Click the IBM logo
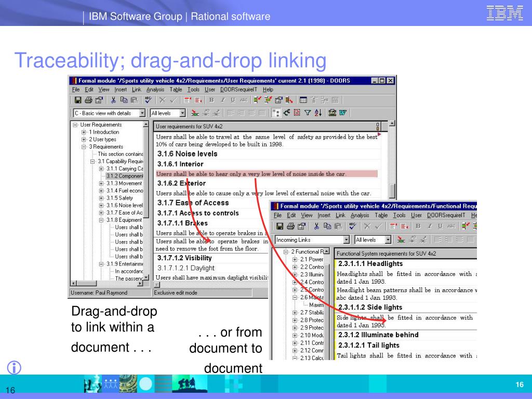 click(x=504, y=13)
